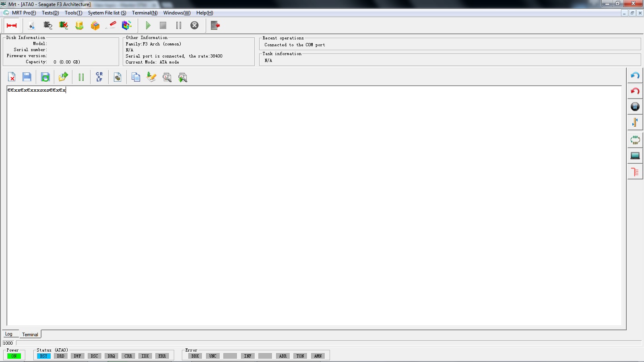The height and width of the screenshot is (362, 644).
Task: Click the green floppy auto-save icon
Action: click(x=45, y=77)
